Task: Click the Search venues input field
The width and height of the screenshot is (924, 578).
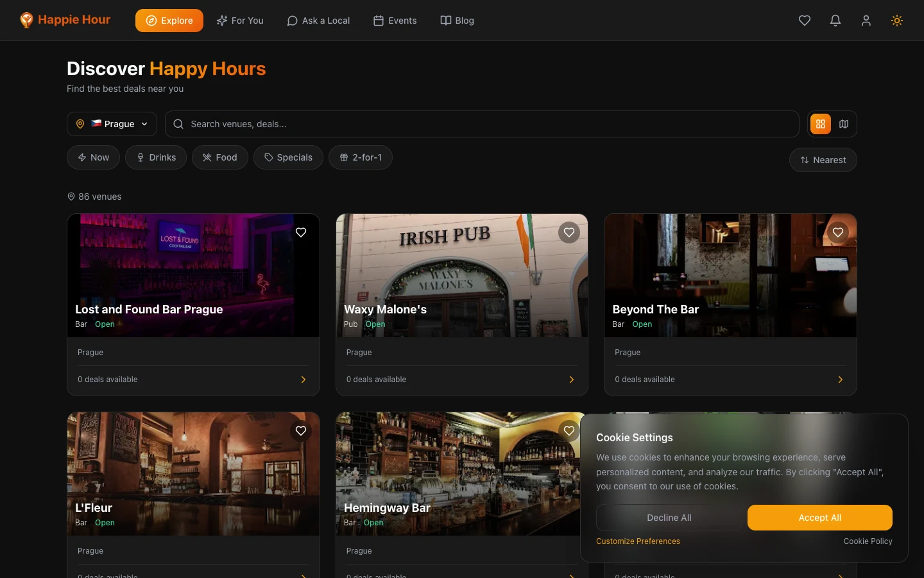Action: click(481, 124)
